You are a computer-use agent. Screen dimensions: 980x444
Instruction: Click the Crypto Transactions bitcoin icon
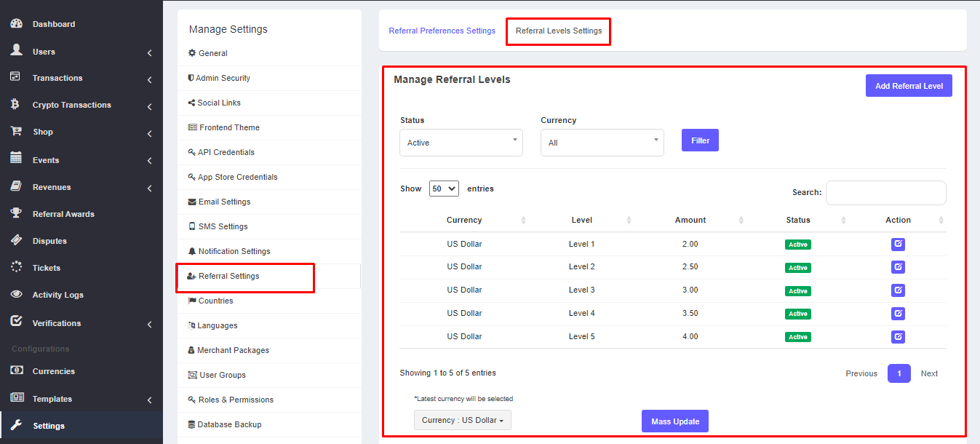click(x=15, y=105)
